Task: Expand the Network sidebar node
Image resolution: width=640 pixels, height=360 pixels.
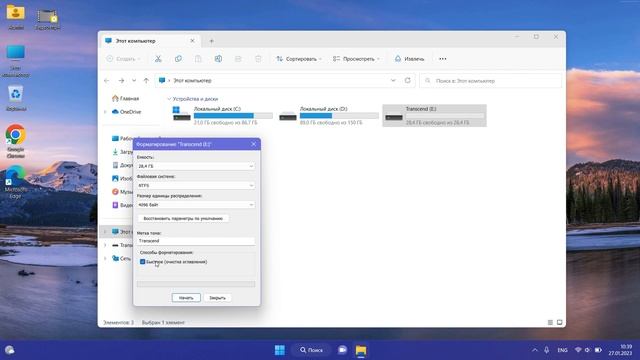Action: coord(105,258)
